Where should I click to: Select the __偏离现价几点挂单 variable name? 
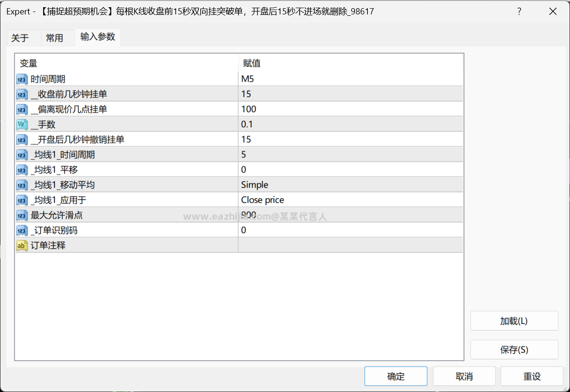pos(69,109)
